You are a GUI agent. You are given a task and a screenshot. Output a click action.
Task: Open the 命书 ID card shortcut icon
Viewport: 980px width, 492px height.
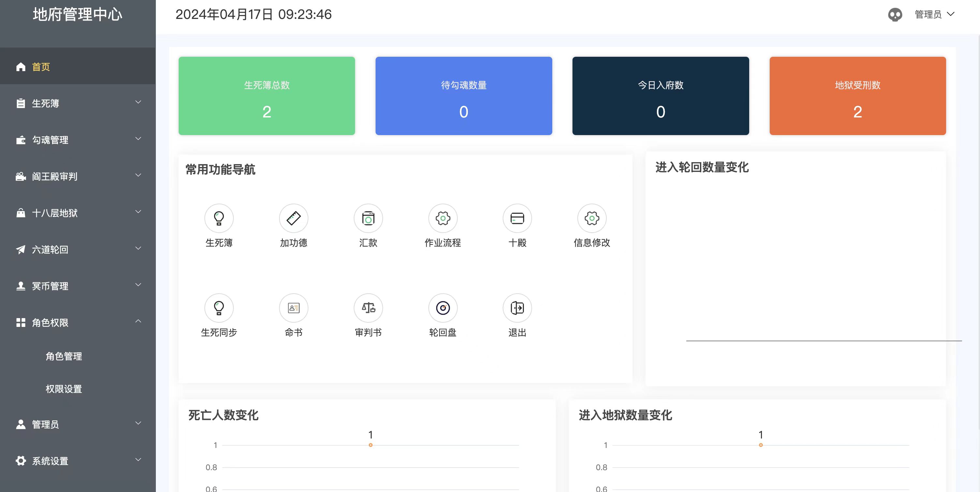coord(294,308)
